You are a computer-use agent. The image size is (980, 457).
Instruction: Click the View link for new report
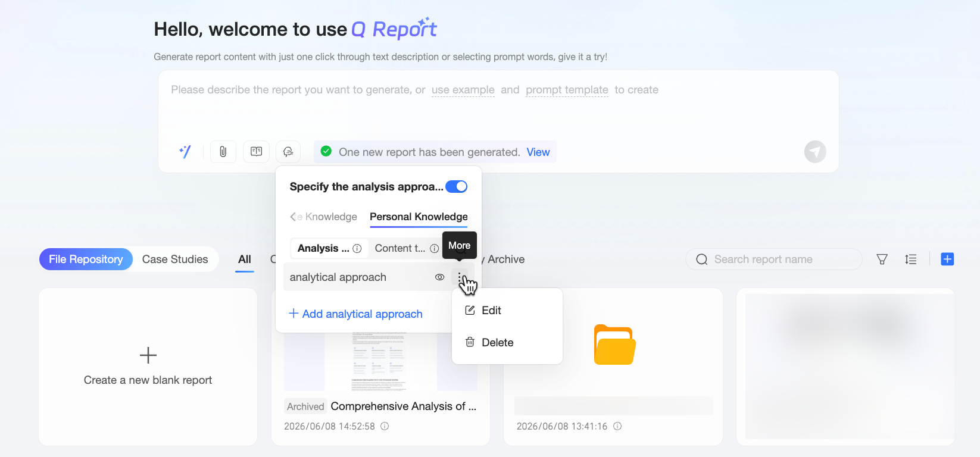(x=538, y=152)
